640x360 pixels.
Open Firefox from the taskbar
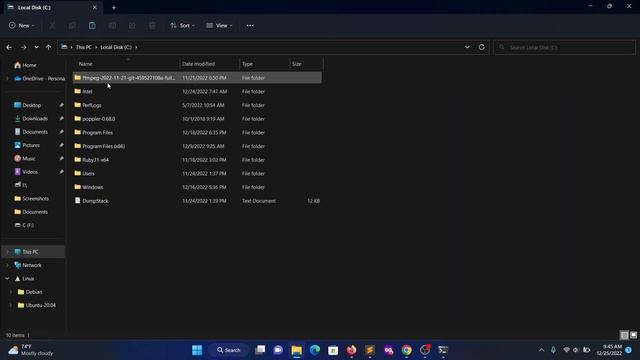pyautogui.click(x=351, y=350)
